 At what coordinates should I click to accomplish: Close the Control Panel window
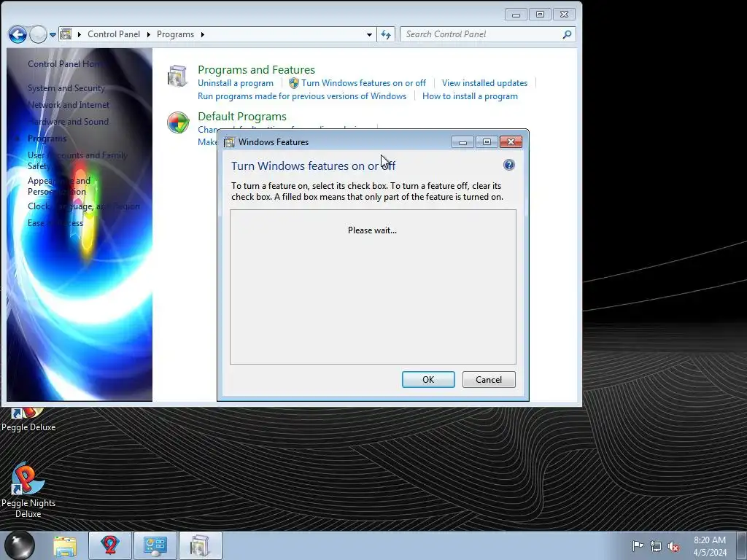pyautogui.click(x=564, y=15)
